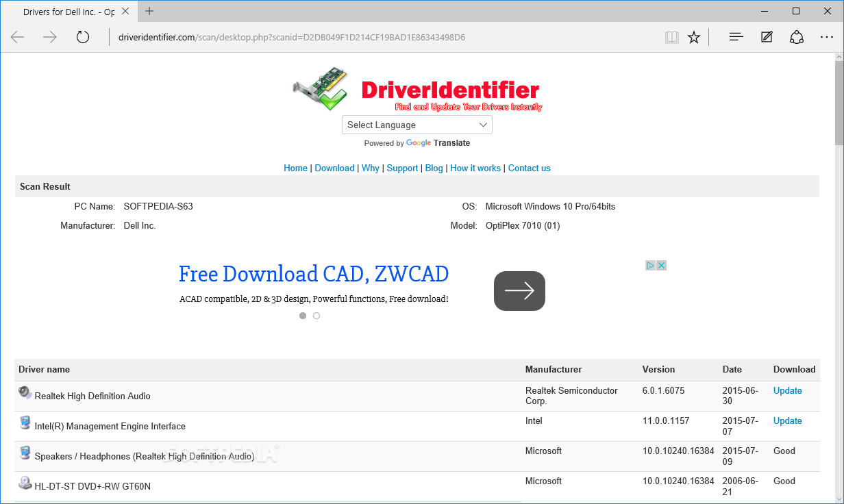844x504 pixels.
Task: Click Intel Management Engine Interface device icon
Action: pos(25,423)
